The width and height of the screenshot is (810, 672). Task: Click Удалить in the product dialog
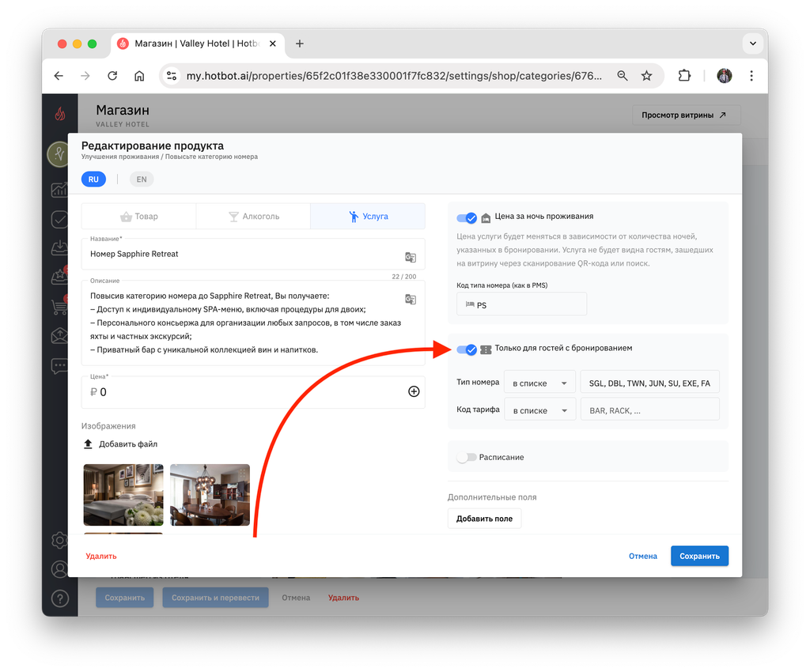[101, 556]
